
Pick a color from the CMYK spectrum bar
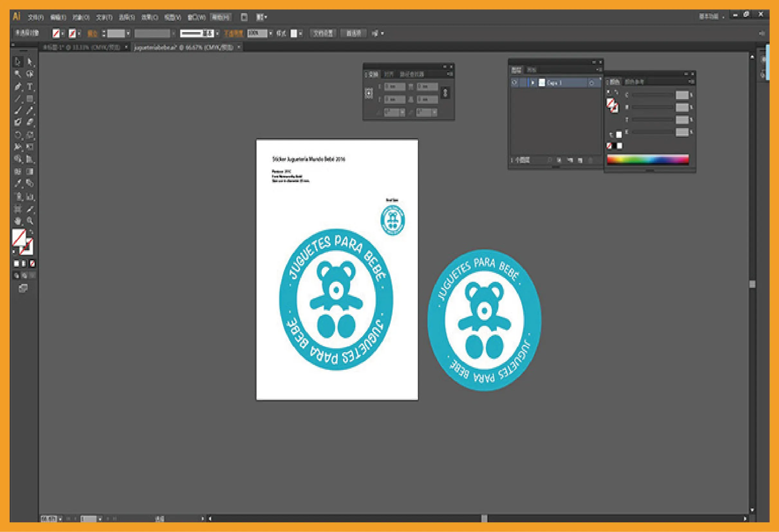[648, 160]
